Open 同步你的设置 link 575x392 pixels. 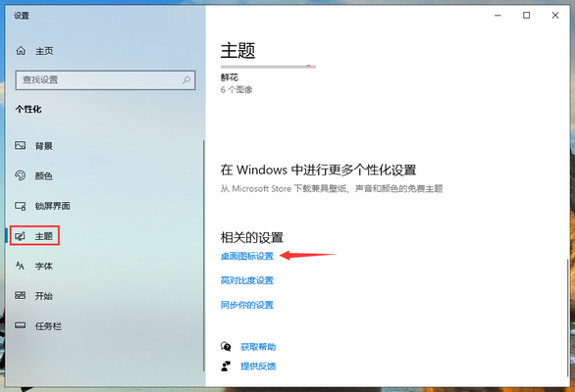(247, 305)
